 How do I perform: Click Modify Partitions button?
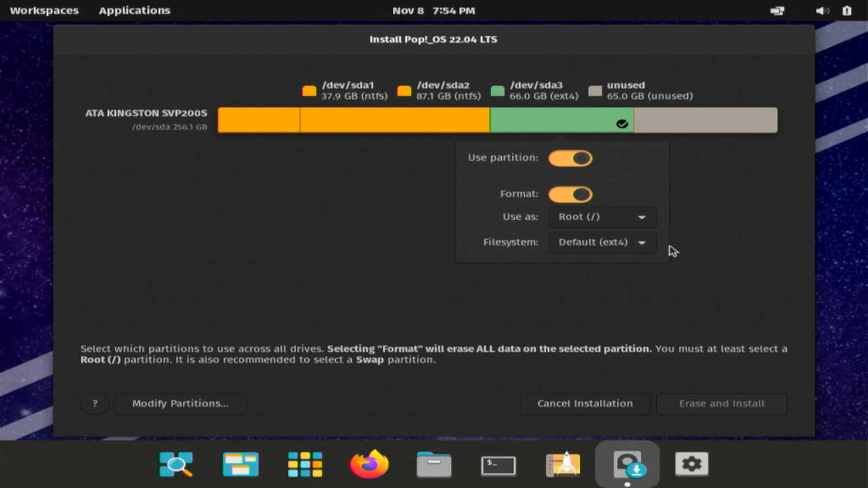180,403
